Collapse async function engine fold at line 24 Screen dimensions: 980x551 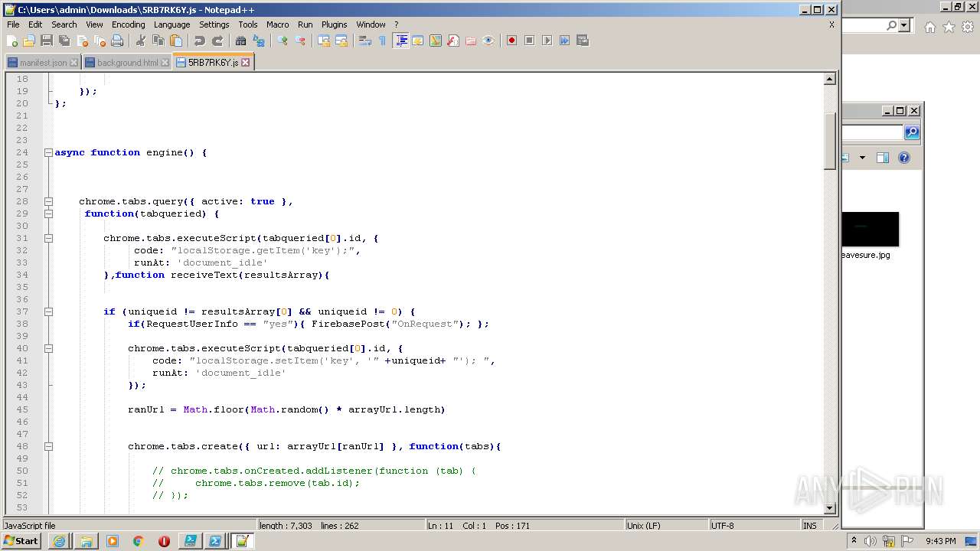click(x=48, y=152)
